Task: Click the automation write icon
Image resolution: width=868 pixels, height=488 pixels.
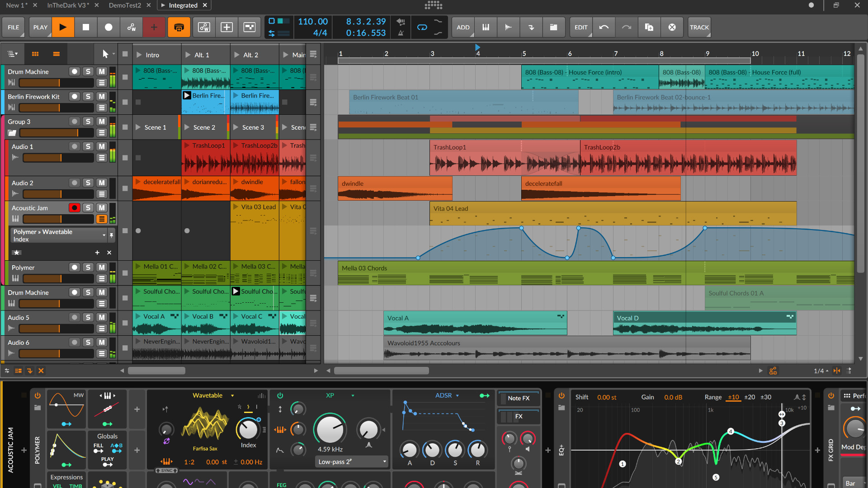Action: coord(131,27)
